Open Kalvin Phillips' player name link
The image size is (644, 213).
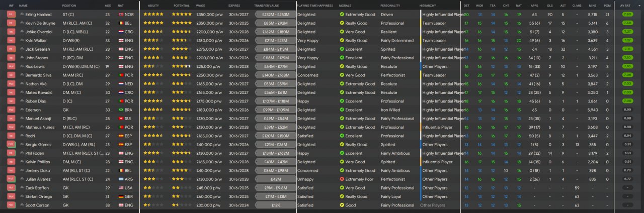(x=37, y=162)
